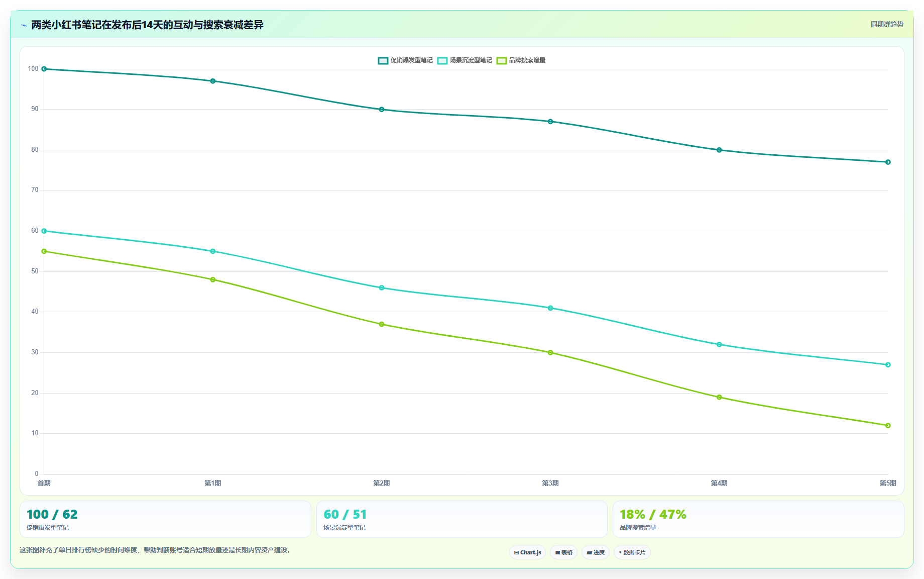The image size is (924, 579).
Task: Click the 第3期 x-axis label
Action: [x=550, y=483]
